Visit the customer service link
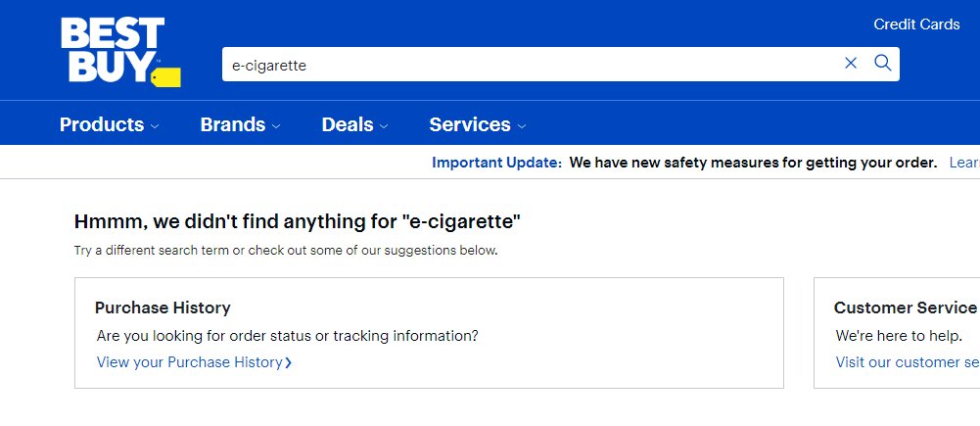Image resolution: width=980 pixels, height=426 pixels. [x=906, y=362]
